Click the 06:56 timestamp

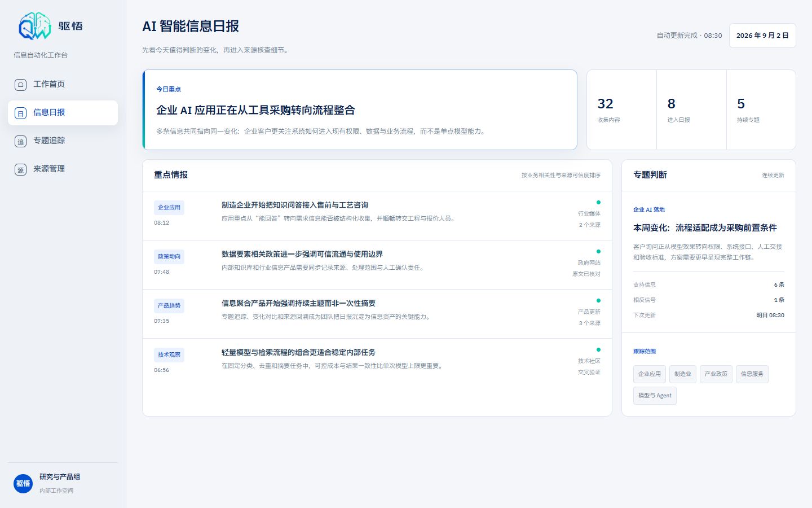tap(162, 370)
